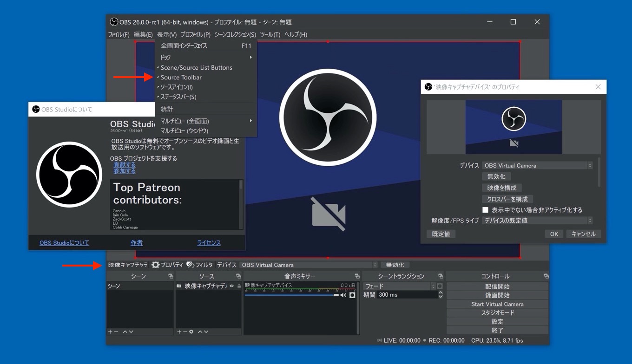
Task: Open デバイス dropdown in properties dialog
Action: (x=537, y=165)
